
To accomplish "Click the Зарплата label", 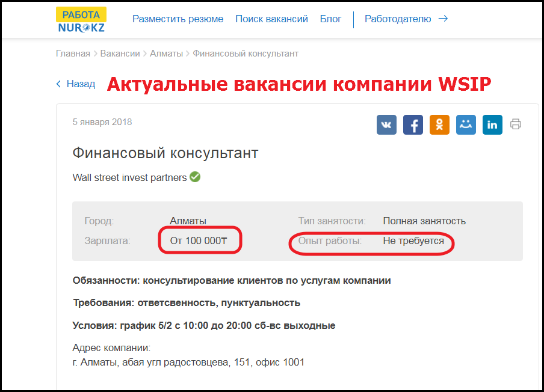I will [107, 240].
